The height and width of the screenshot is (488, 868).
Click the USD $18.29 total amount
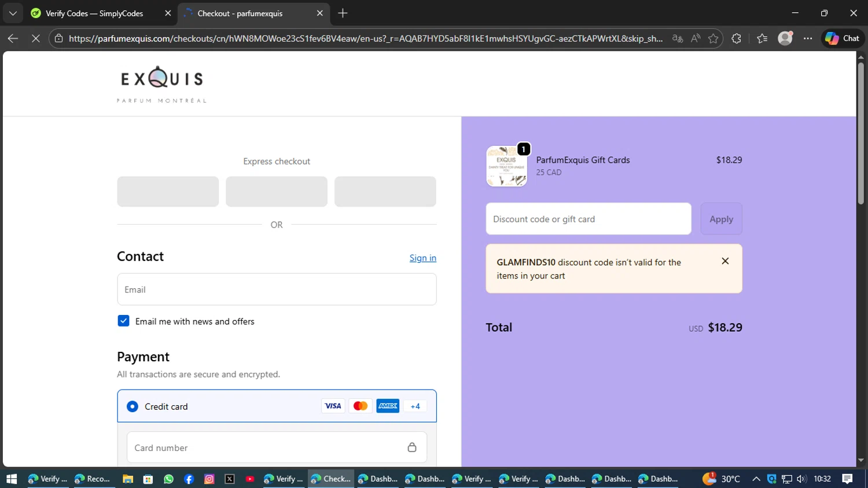715,328
